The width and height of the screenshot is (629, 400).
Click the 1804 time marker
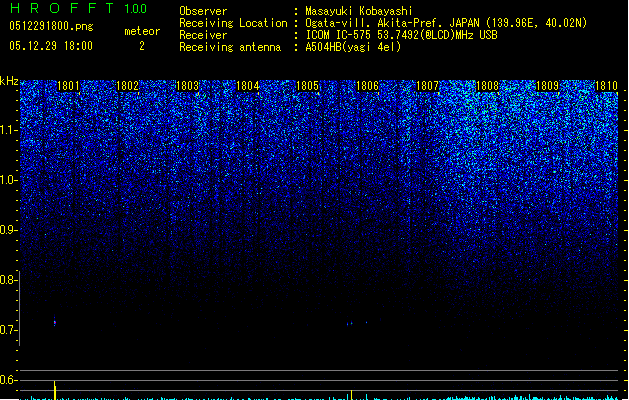tap(248, 86)
